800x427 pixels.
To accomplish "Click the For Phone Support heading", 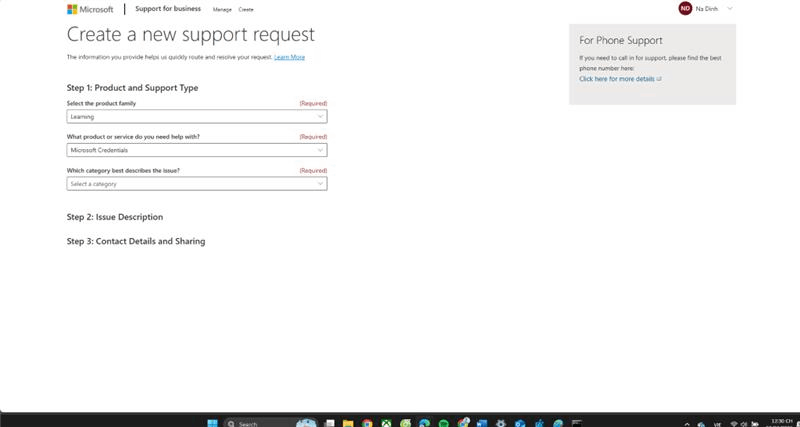I will [x=620, y=40].
